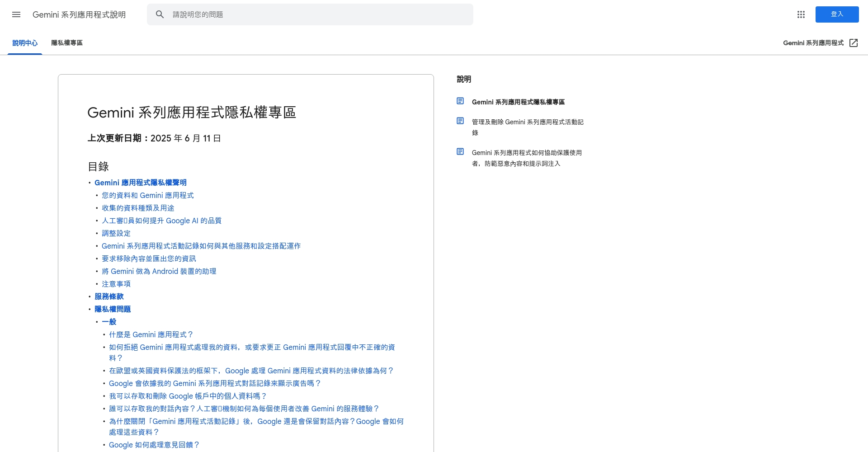Open sidebar link Gemini 系列應用程式隱私權專區
The width and height of the screenshot is (868, 452).
pos(518,102)
